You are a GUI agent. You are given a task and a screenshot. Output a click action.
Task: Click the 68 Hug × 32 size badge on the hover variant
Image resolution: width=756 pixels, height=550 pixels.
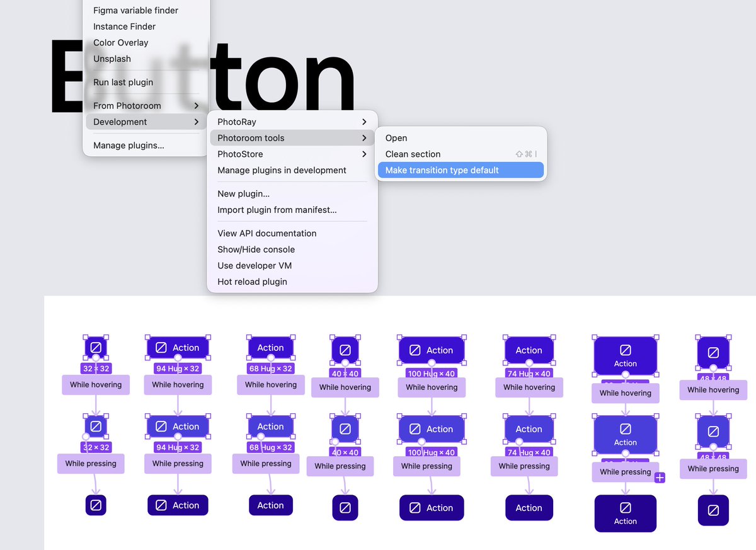click(271, 447)
